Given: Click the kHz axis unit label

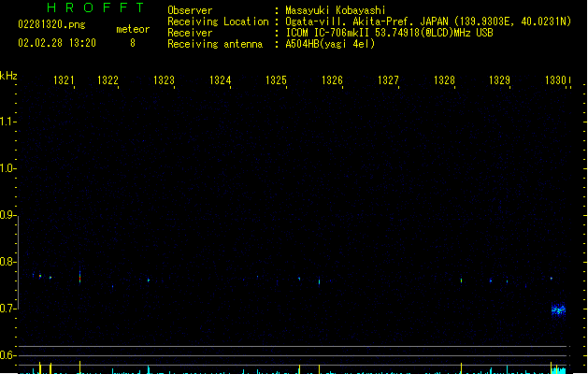Looking at the screenshot, I should pos(8,76).
